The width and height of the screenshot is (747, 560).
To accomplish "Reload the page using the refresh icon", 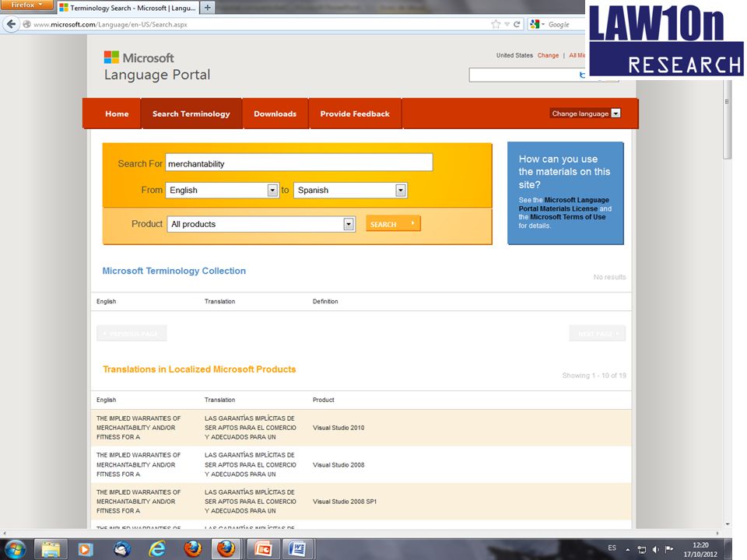I will pos(517,24).
